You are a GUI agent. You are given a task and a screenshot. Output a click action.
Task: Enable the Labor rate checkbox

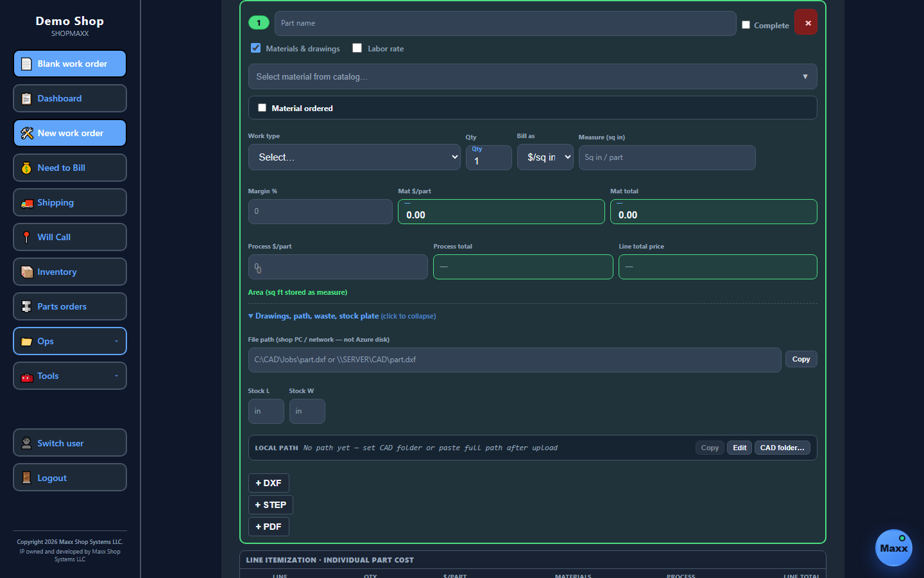pos(357,48)
